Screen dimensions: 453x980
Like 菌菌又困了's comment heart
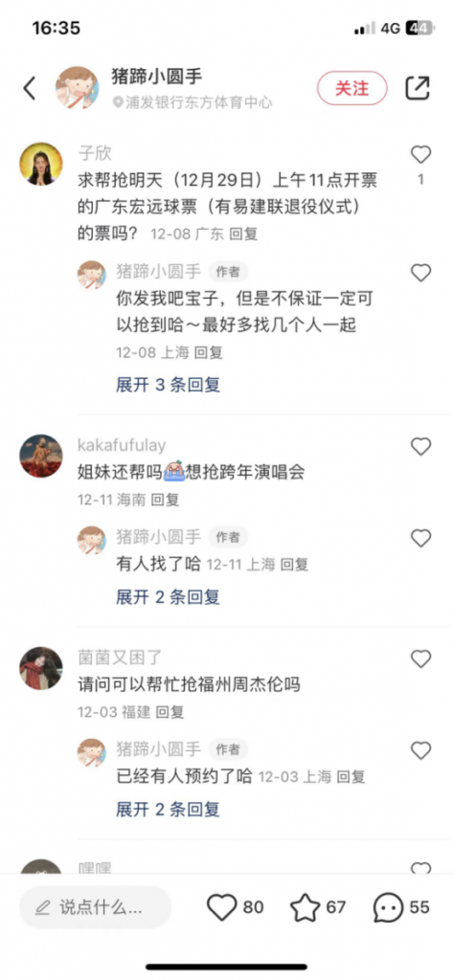[420, 658]
